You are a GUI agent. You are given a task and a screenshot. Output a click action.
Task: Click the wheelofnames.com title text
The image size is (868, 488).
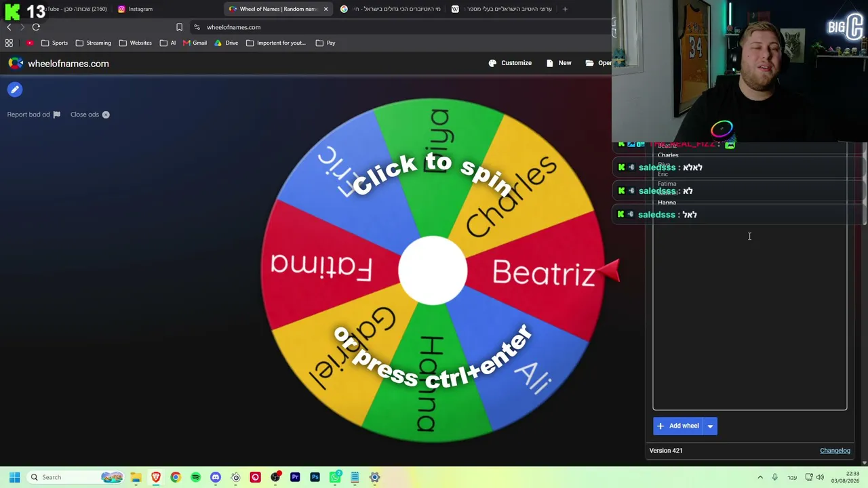click(68, 64)
